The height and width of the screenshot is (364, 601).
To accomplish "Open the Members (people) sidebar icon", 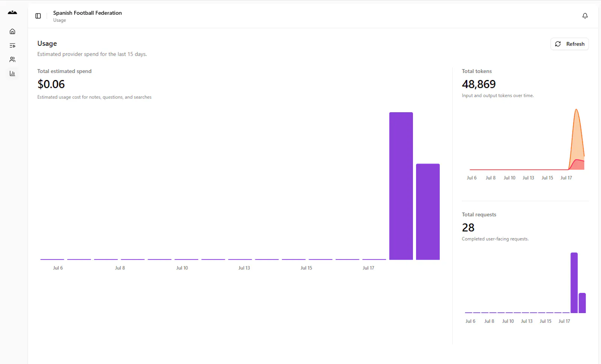I will click(x=12, y=59).
